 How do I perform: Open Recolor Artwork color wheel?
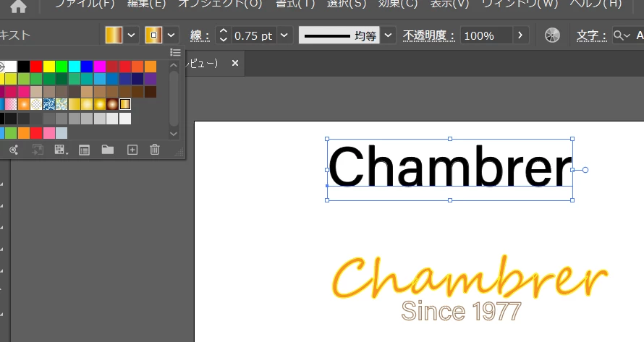[552, 35]
